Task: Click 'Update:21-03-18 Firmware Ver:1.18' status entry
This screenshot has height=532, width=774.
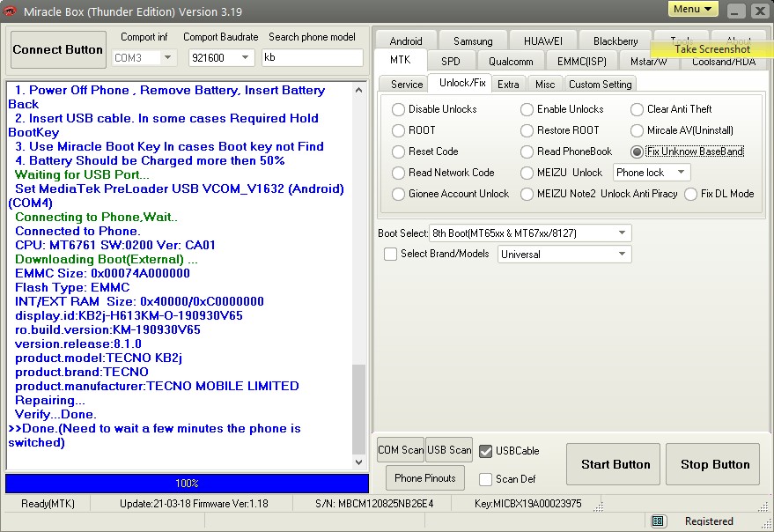Action: click(x=194, y=504)
